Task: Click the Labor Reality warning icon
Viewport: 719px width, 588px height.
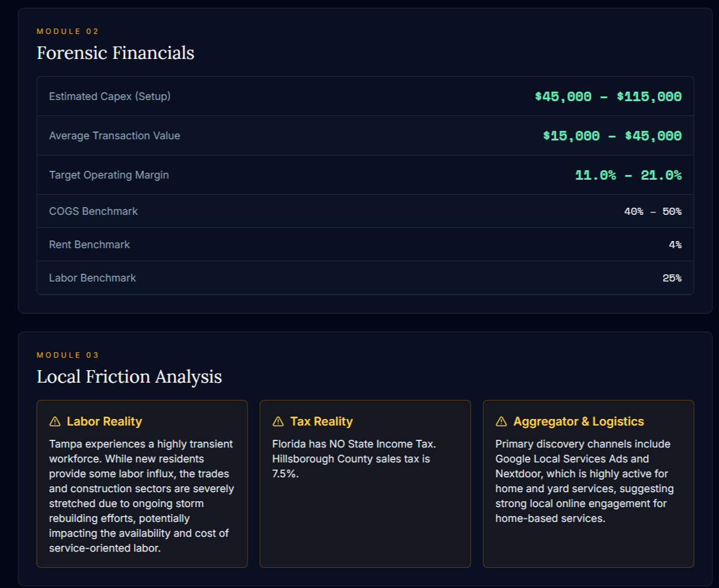Action: coord(55,421)
